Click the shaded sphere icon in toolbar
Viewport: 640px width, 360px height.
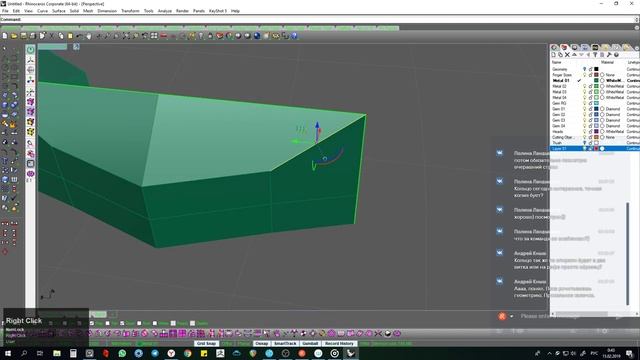pos(238,36)
